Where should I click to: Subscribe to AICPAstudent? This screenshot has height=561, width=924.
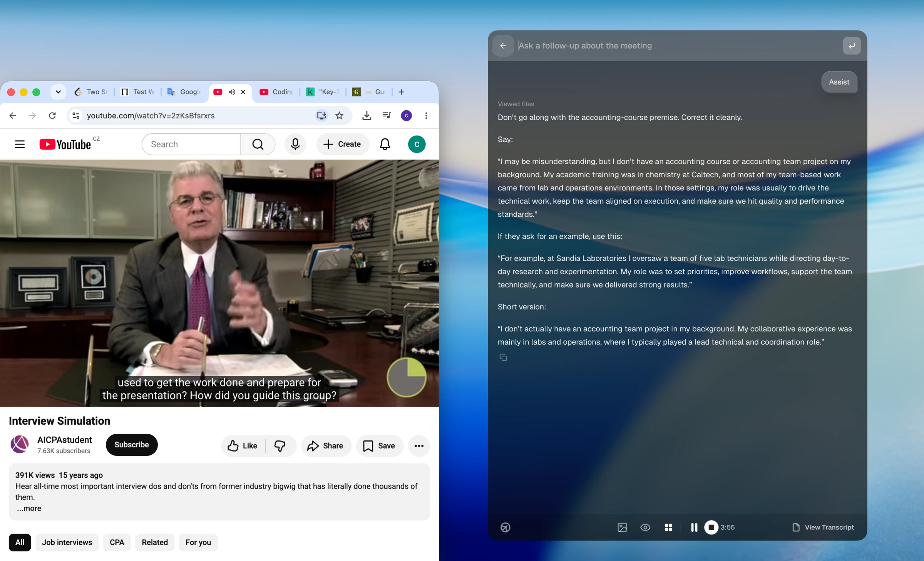tap(132, 445)
